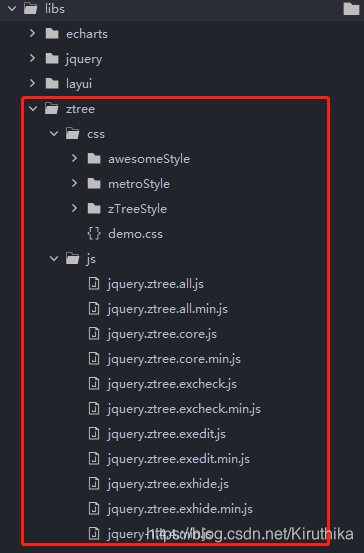Click the echarts folder icon
Viewport: 364px width, 553px height.
52,34
